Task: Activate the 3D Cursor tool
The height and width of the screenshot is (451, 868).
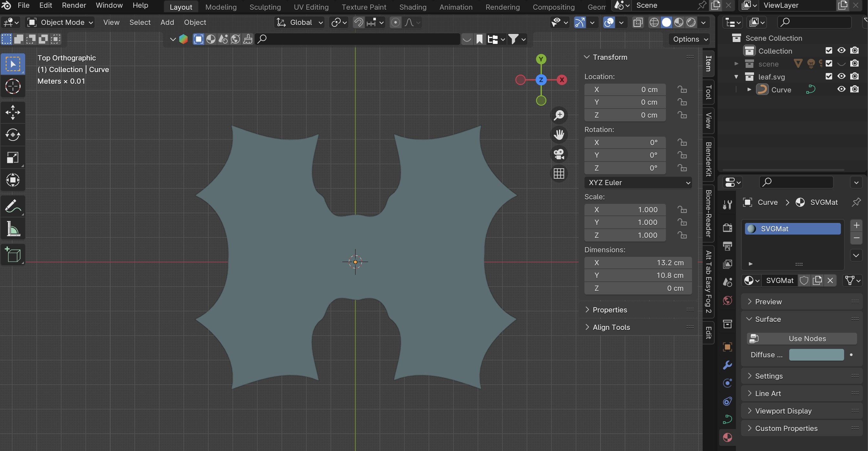Action: point(13,86)
